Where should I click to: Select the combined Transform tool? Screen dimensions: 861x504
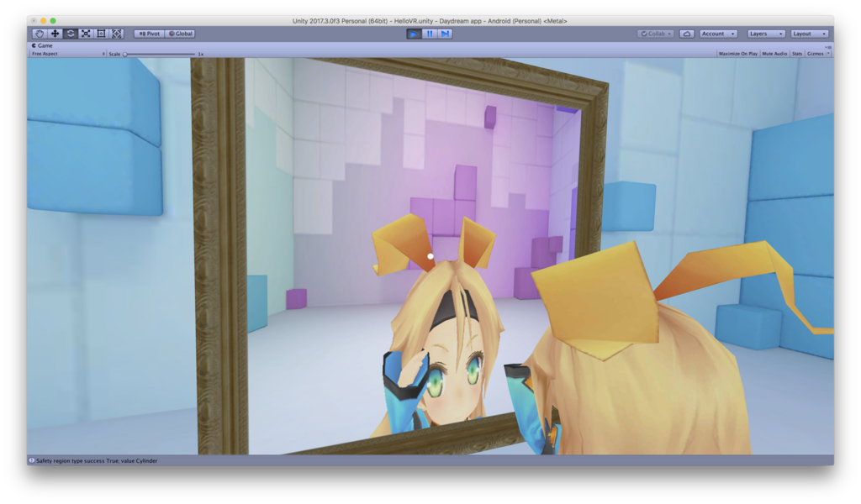[117, 34]
